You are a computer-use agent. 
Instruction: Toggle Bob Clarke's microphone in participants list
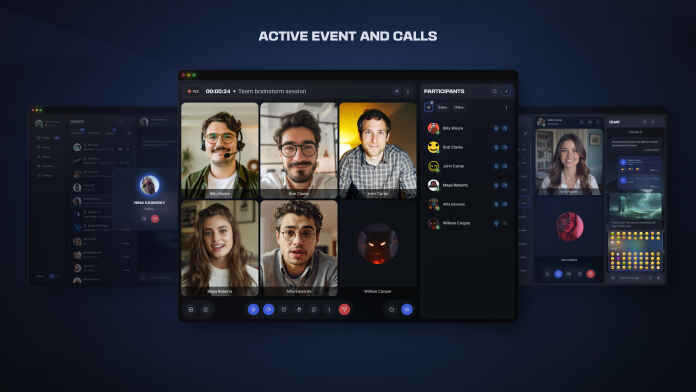(496, 147)
